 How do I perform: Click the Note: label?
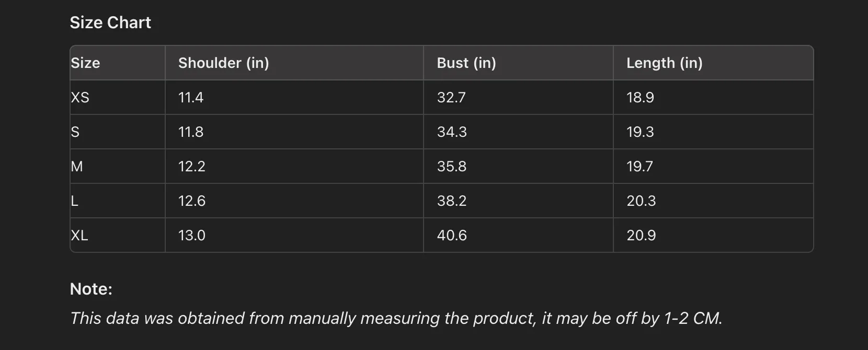pos(91,289)
